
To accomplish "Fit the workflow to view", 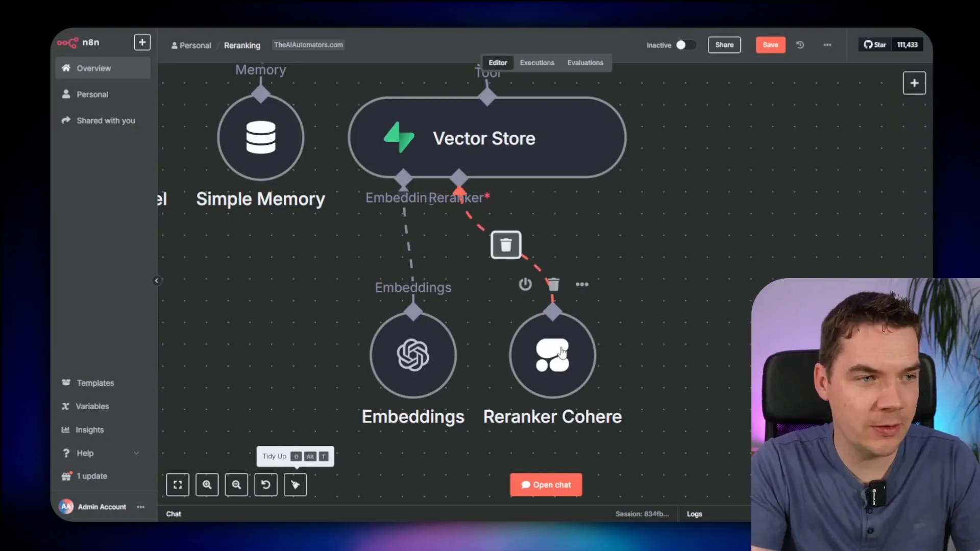I will pyautogui.click(x=178, y=485).
